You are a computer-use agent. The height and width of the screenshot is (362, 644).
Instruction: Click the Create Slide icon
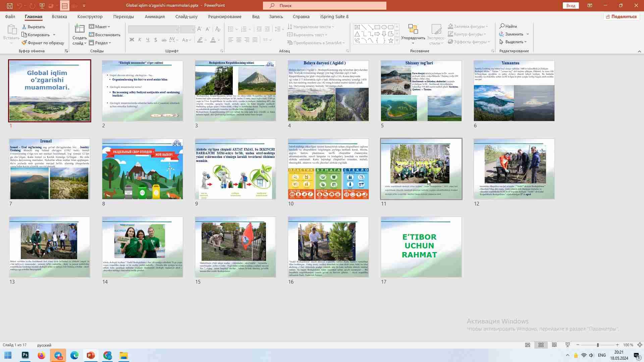tap(79, 29)
